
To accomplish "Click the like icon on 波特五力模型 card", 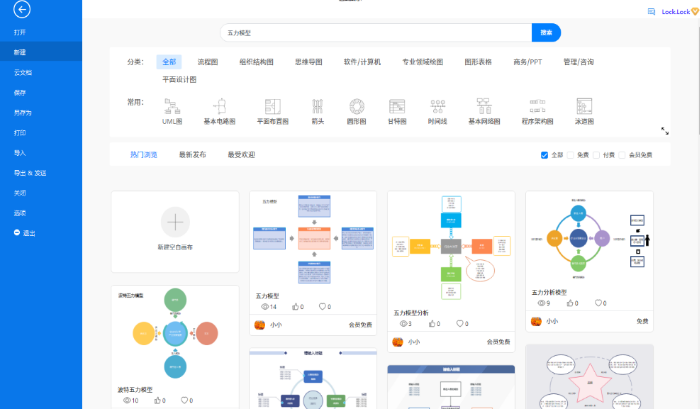I will click(157, 400).
